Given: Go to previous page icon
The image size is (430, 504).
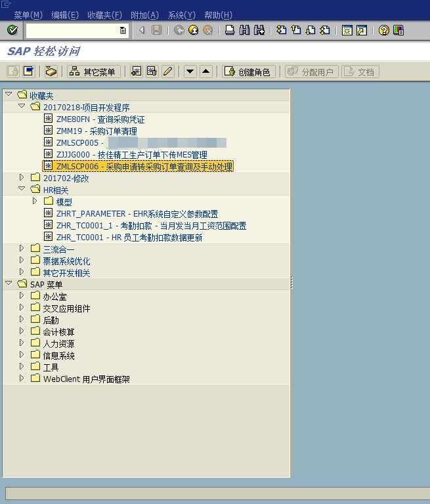Looking at the screenshot, I should (296, 30).
